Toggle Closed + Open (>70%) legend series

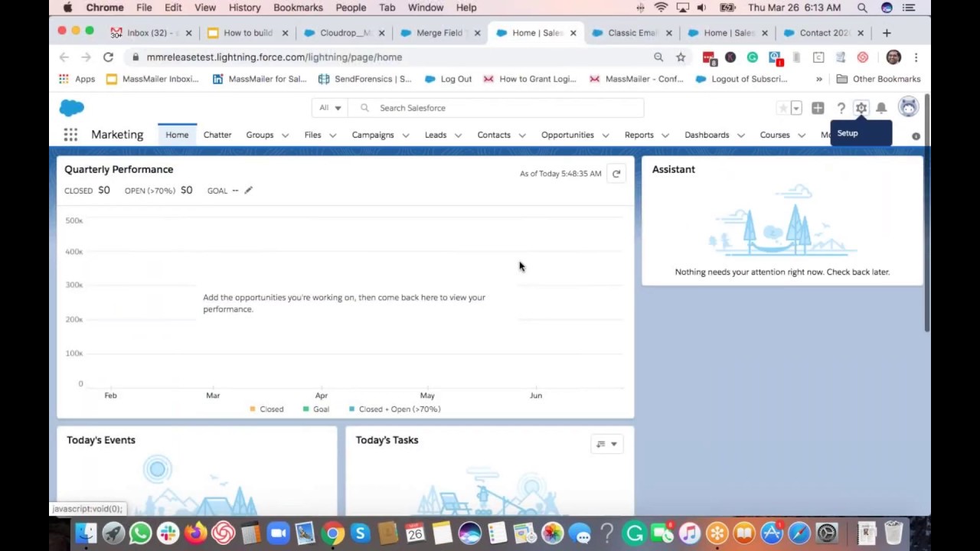(x=394, y=409)
